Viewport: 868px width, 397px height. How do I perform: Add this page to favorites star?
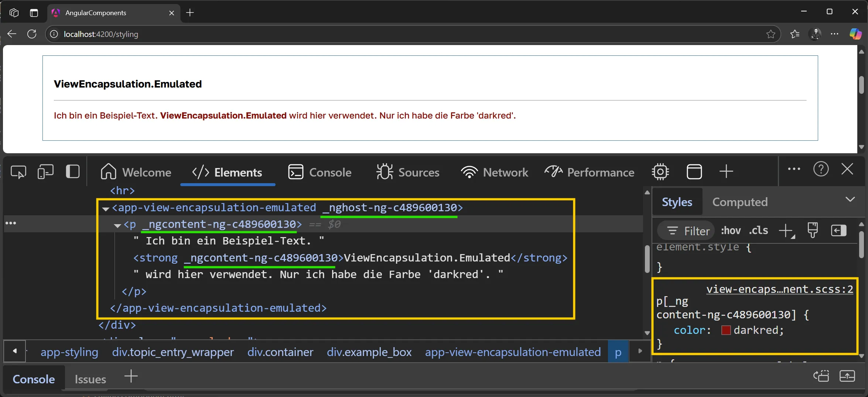pos(770,34)
